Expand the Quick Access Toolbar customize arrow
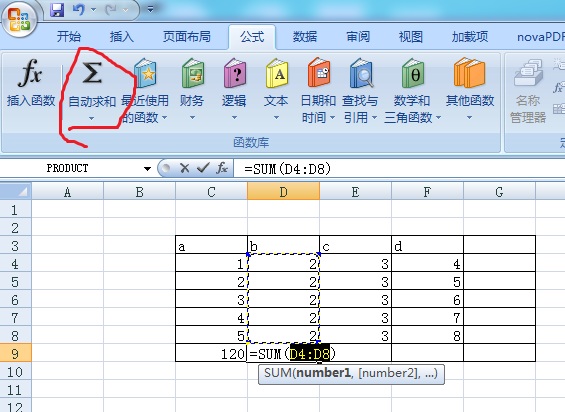 151,10
